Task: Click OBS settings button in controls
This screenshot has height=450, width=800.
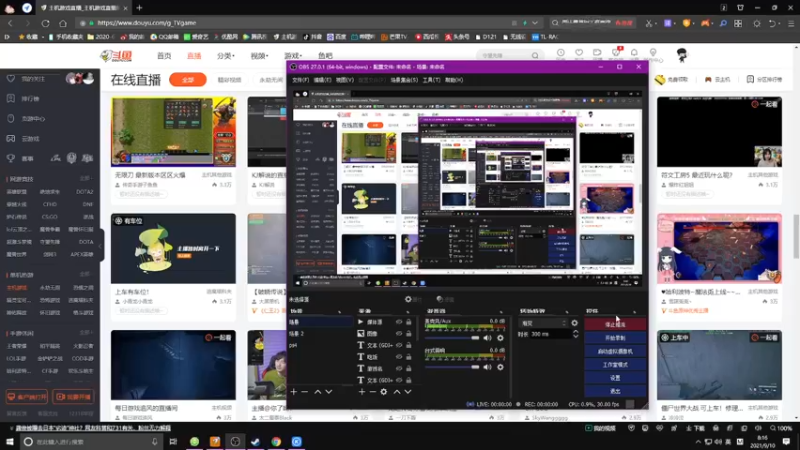Action: point(615,378)
